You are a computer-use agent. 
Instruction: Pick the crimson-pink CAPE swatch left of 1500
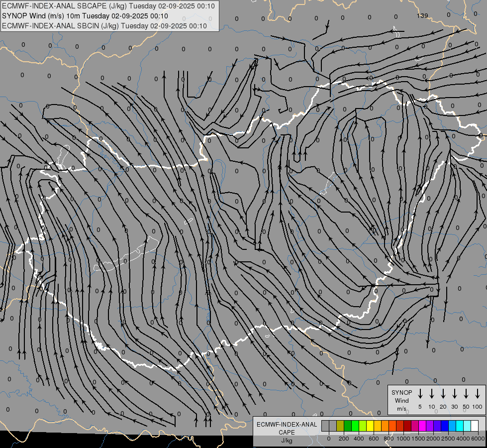coord(415,426)
